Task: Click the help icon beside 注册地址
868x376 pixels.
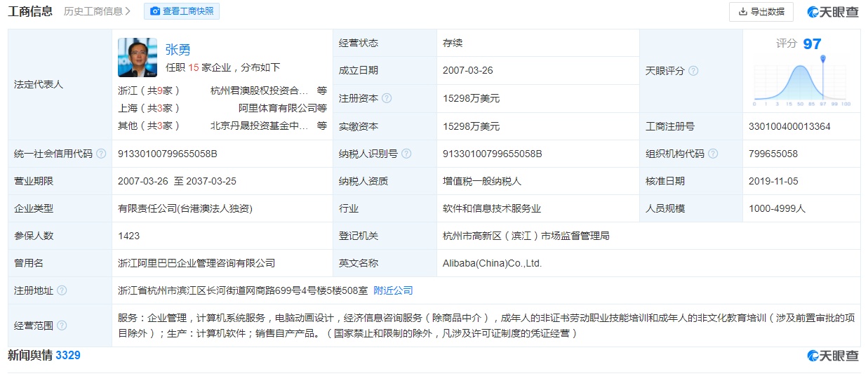Action: coord(62,290)
